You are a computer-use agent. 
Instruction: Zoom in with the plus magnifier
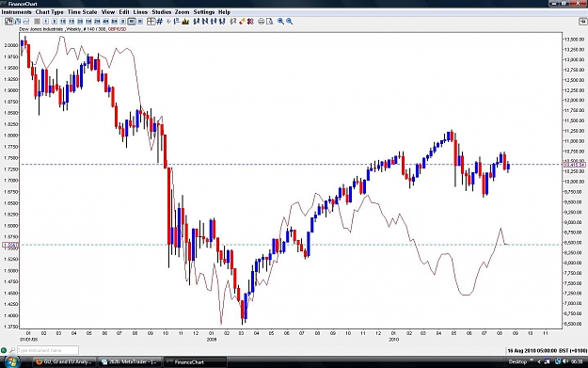click(280, 22)
